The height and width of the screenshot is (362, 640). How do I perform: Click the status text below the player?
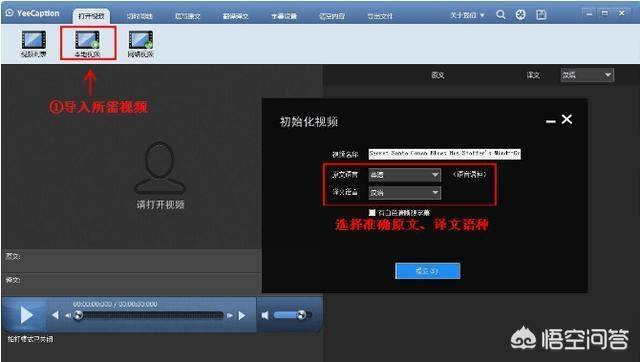click(30, 339)
